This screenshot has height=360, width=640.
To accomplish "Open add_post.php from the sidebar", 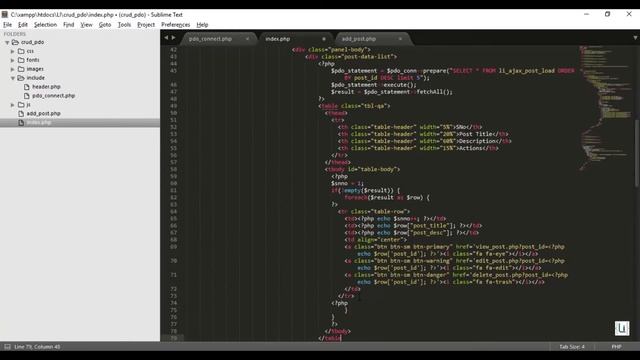I will point(43,113).
